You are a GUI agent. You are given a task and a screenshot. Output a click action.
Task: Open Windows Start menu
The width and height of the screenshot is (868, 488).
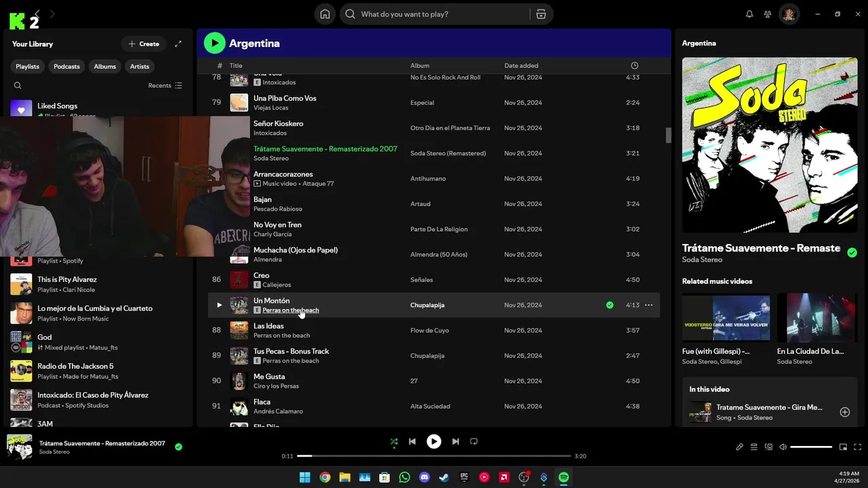[304, 477]
